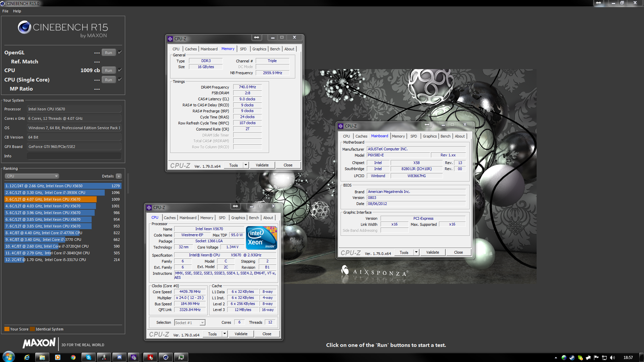644x362 pixels.
Task: Click double-arrow icon in CPU-Z Processor window title bar
Action: pos(235,206)
